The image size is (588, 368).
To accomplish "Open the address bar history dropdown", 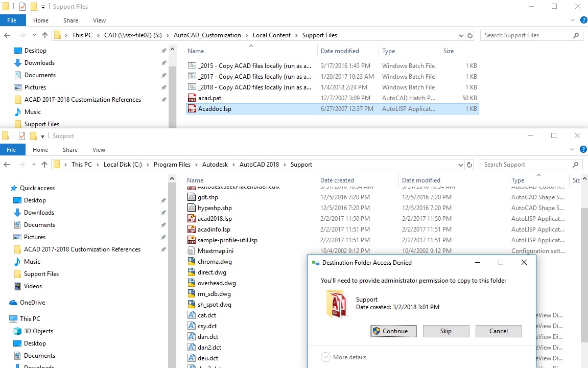I will point(461,35).
